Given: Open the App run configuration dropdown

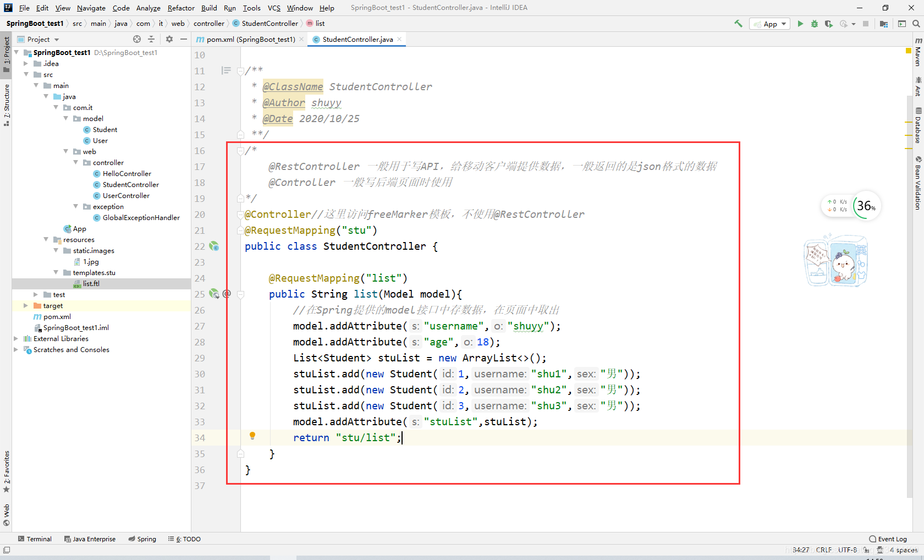Looking at the screenshot, I should (769, 24).
